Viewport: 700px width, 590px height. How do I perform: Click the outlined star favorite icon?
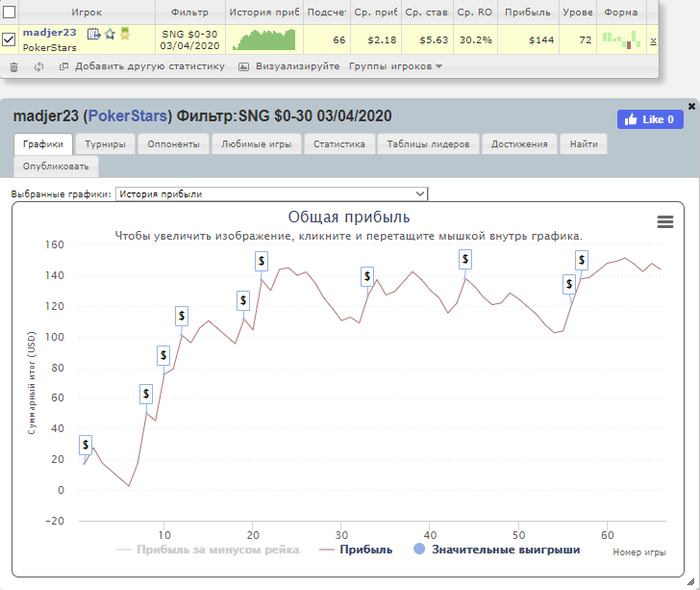[x=110, y=34]
